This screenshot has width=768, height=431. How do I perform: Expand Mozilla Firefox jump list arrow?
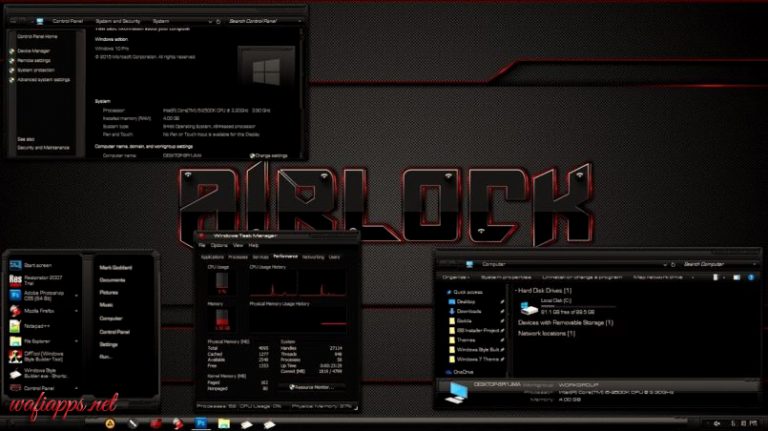(x=76, y=311)
